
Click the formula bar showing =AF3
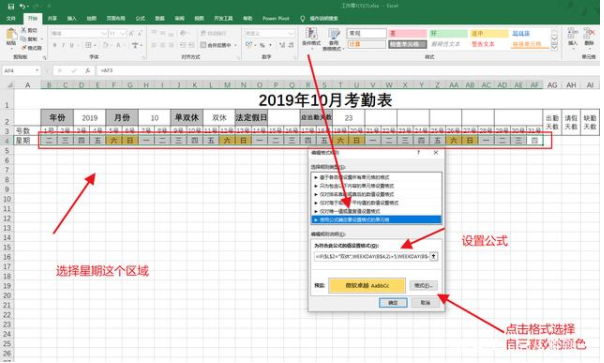click(x=347, y=71)
